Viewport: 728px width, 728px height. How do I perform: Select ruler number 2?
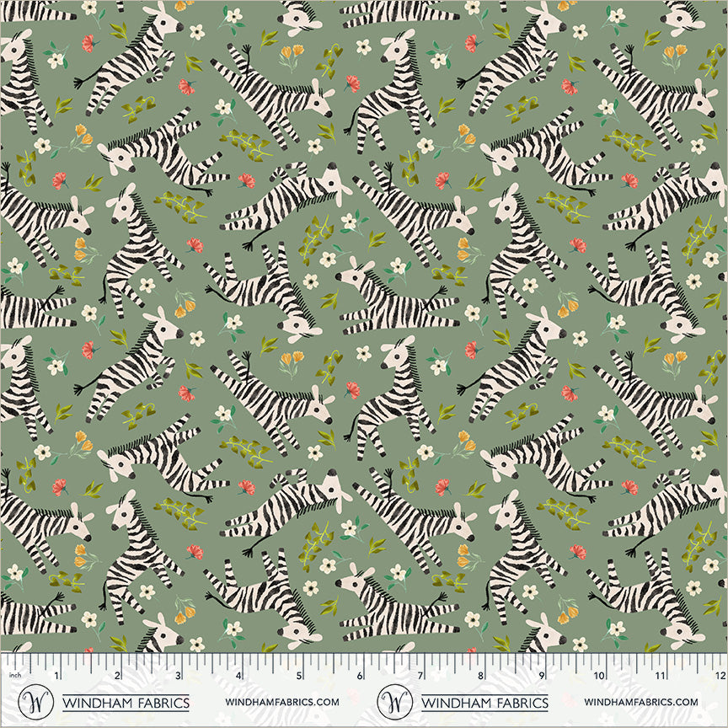117,675
